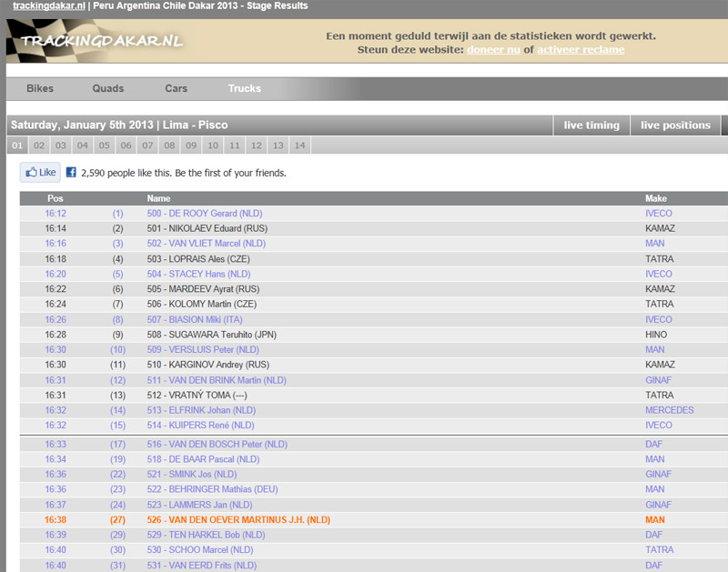Screen dimensions: 728x572
Task: Jump to stage 14
Action: pos(300,146)
